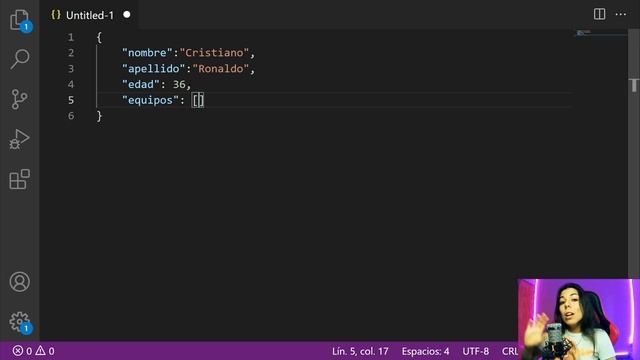Open the Source Control view icon

20,99
